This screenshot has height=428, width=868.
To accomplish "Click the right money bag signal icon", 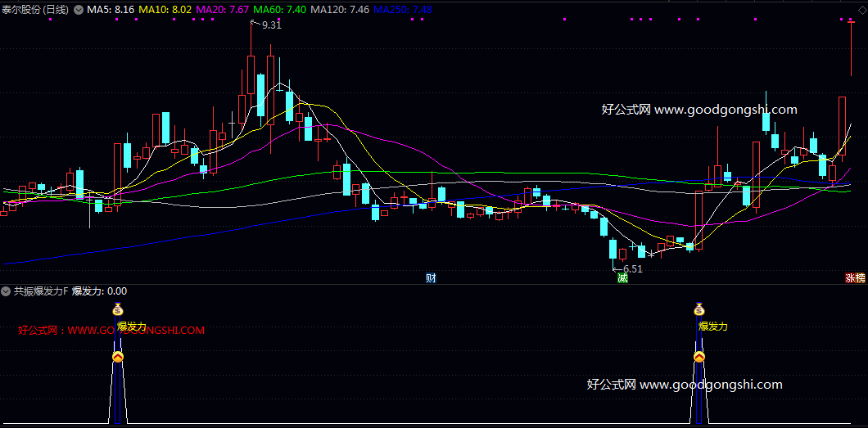I will tap(699, 309).
